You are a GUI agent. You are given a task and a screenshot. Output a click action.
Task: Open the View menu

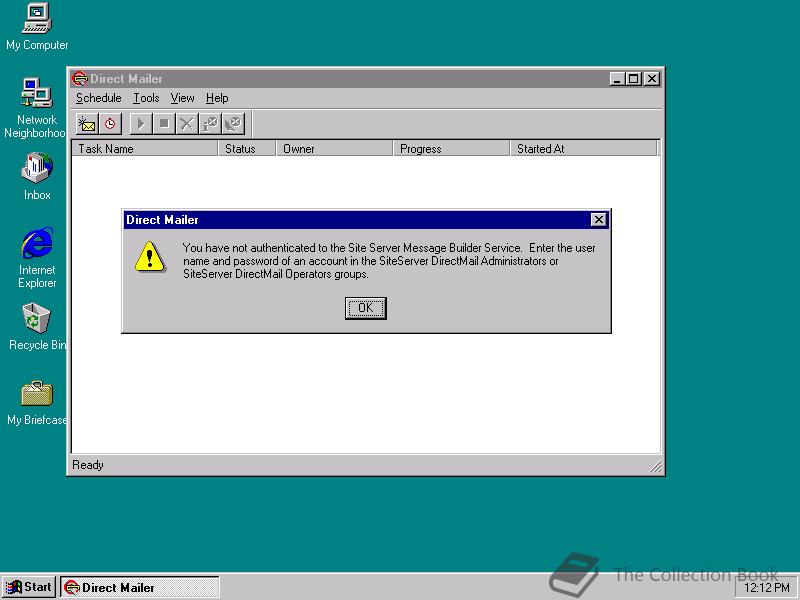click(x=182, y=98)
